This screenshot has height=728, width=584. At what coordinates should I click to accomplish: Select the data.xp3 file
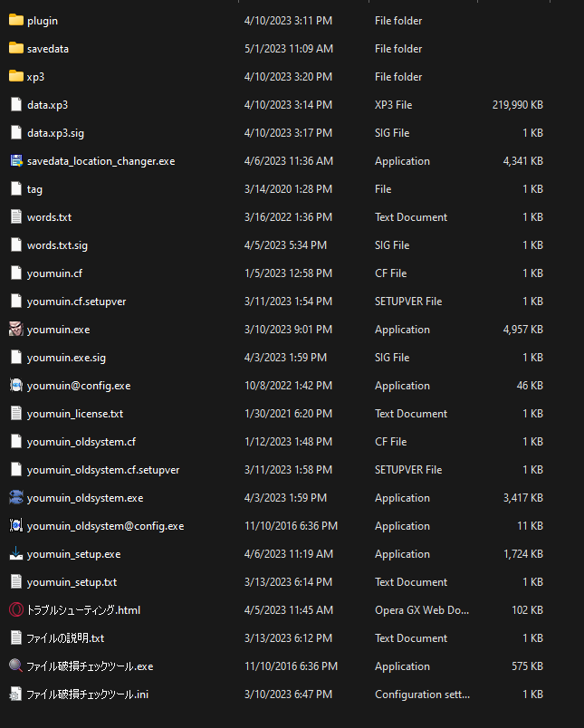47,105
